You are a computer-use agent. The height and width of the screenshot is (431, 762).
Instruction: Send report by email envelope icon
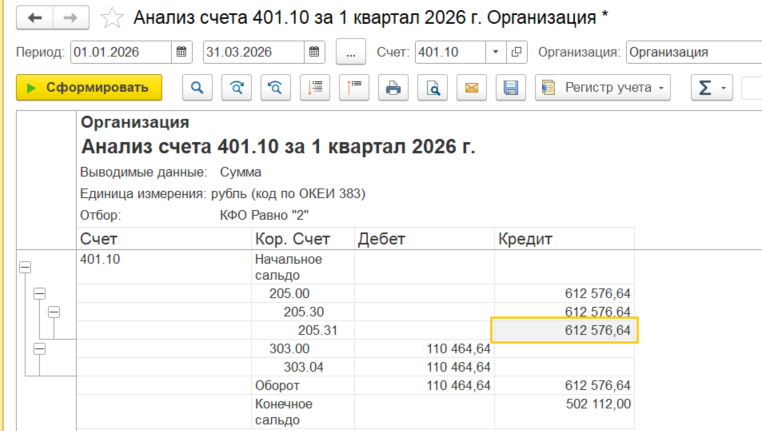(x=471, y=87)
